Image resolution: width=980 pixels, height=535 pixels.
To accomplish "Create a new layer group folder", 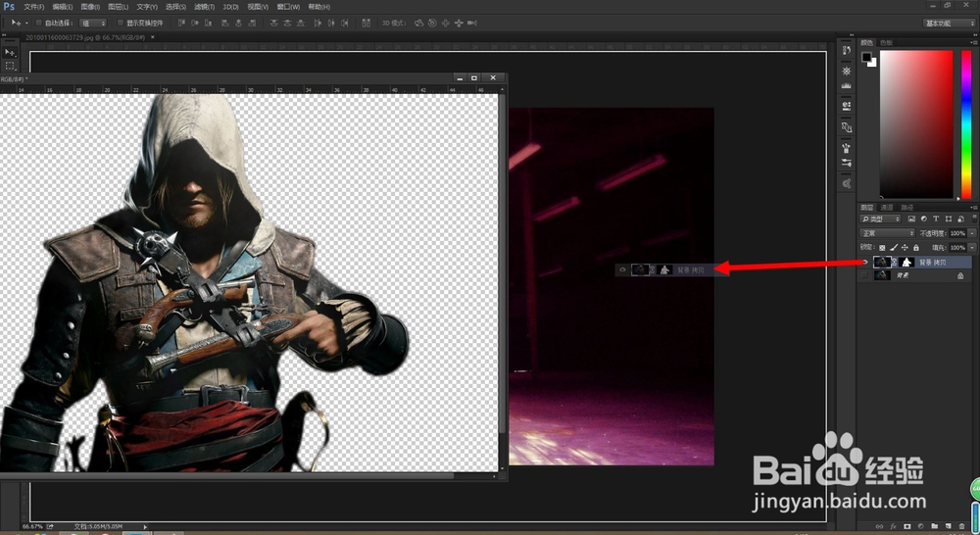I will coord(934,526).
